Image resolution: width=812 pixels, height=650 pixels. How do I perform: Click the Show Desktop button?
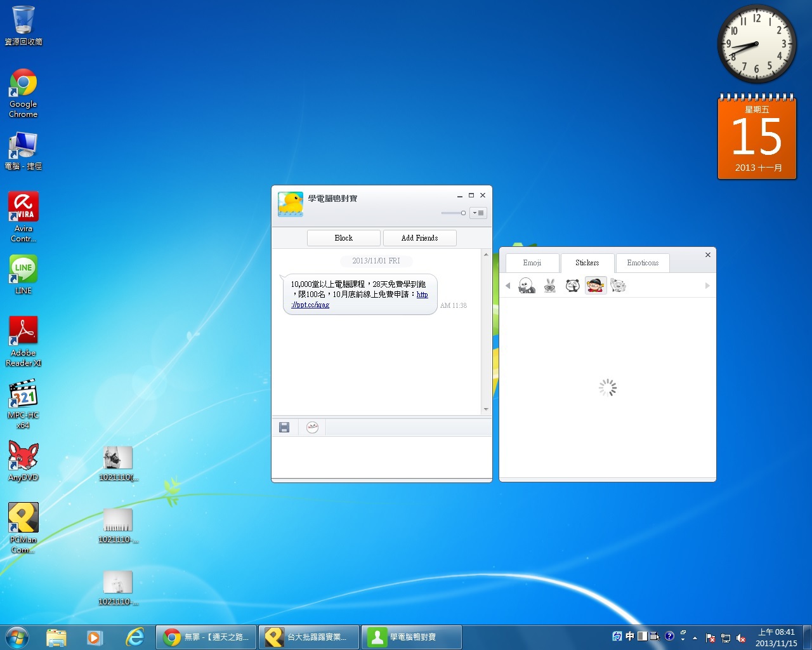pos(807,637)
